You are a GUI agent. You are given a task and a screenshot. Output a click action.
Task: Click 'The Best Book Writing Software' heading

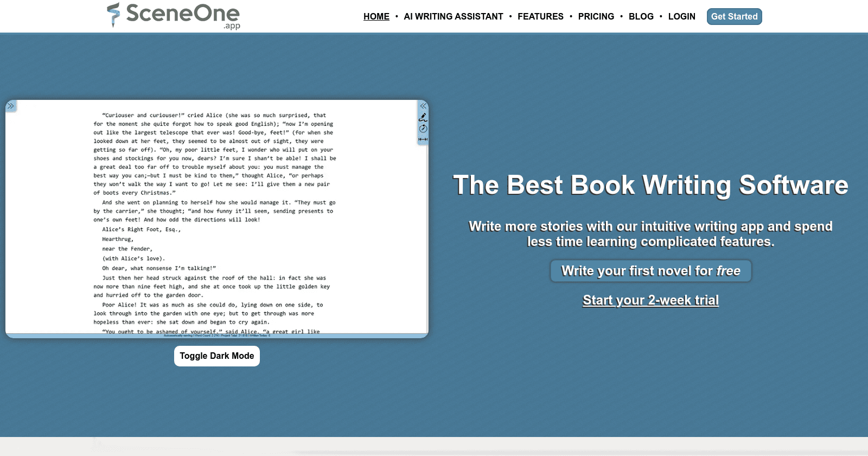coord(650,185)
